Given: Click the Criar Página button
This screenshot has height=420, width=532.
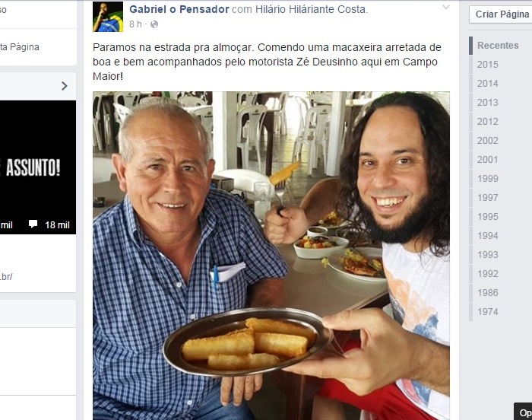Looking at the screenshot, I should pyautogui.click(x=502, y=14).
